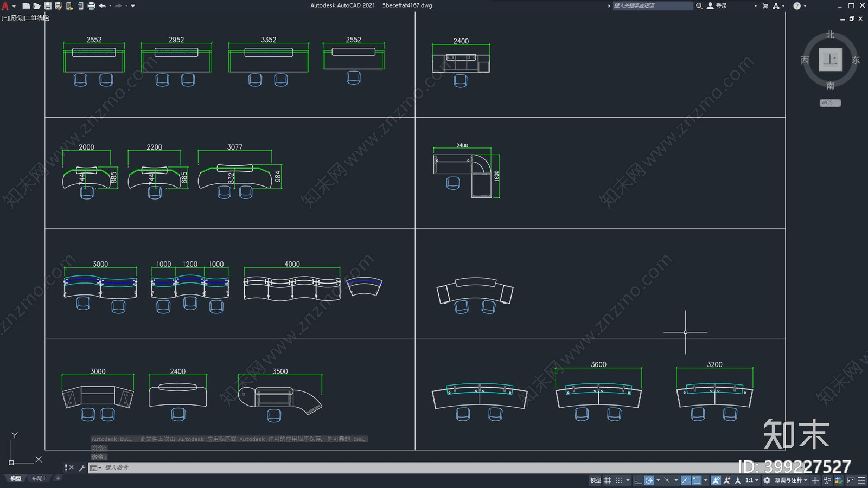Open the Autodesk App Store cart icon
The image size is (868, 488).
click(x=765, y=6)
